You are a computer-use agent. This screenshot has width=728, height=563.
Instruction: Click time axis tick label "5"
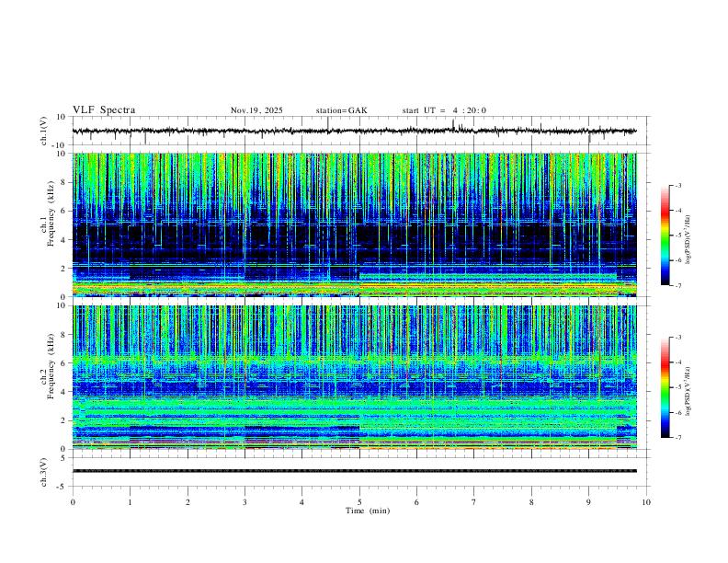[x=359, y=502]
